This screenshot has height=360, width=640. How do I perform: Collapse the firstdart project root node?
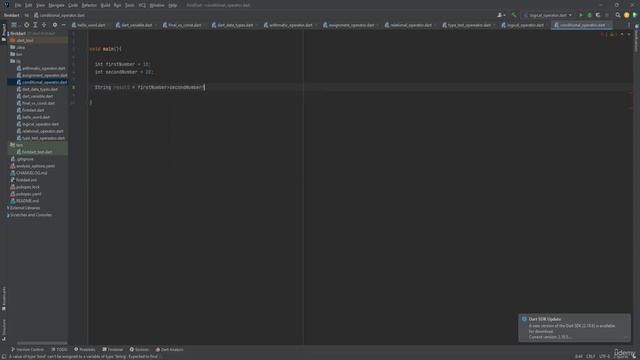click(x=8, y=33)
